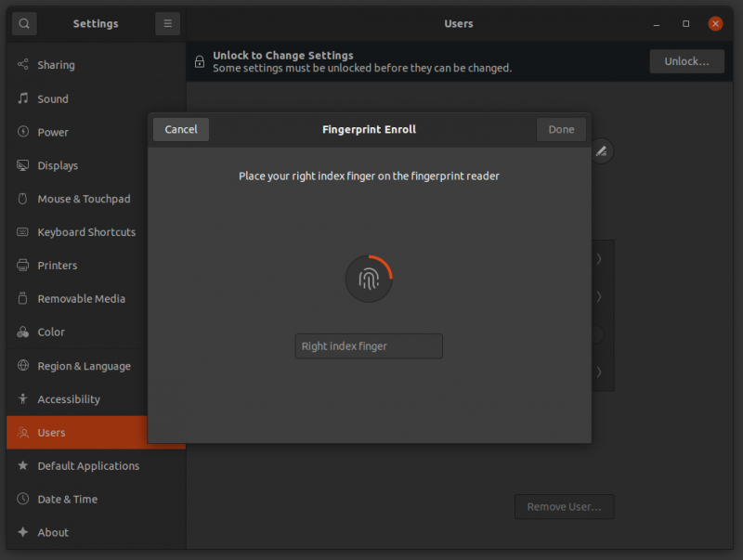Select Removable Media in the sidebar

pos(69,298)
